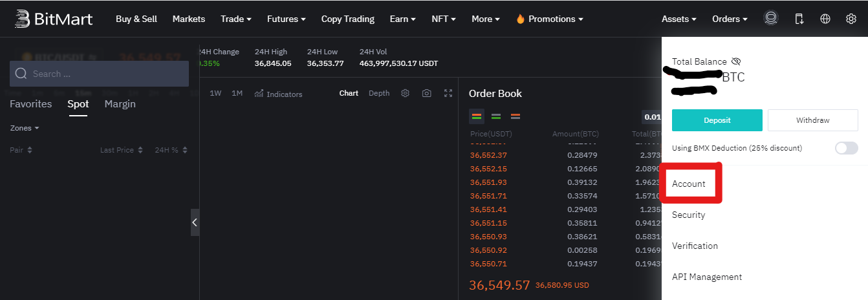Click the last price 36,549.57
868x300 pixels.
(x=499, y=284)
